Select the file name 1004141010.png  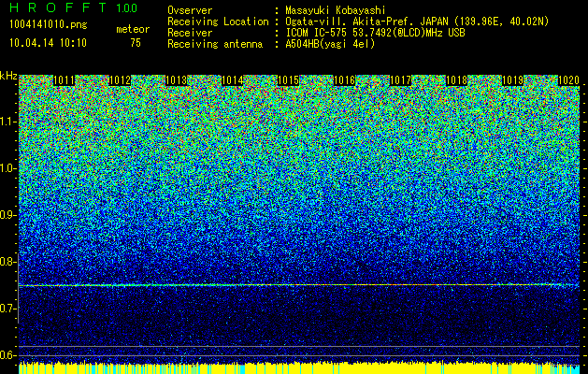[49, 24]
